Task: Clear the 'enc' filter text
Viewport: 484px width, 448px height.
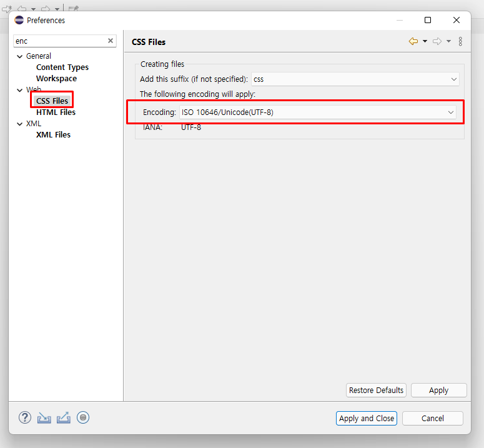Action: [110, 41]
